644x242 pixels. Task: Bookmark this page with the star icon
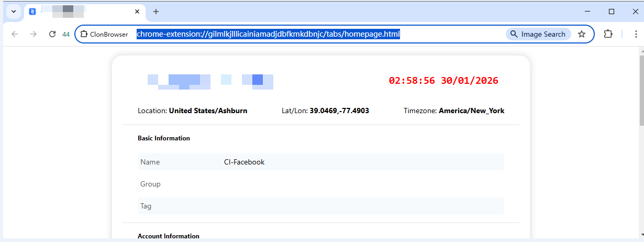pyautogui.click(x=582, y=34)
